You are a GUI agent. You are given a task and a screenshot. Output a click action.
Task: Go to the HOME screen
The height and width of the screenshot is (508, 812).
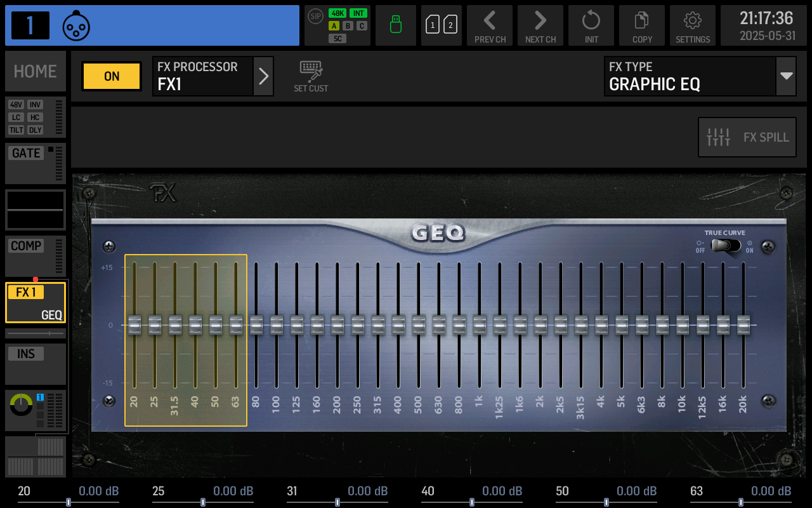pyautogui.click(x=35, y=71)
